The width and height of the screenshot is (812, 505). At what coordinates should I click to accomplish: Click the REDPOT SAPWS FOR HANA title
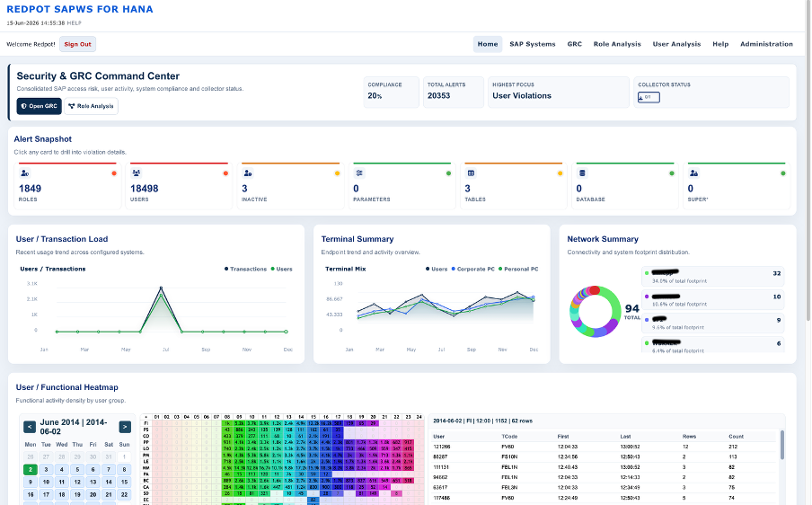tap(80, 9)
